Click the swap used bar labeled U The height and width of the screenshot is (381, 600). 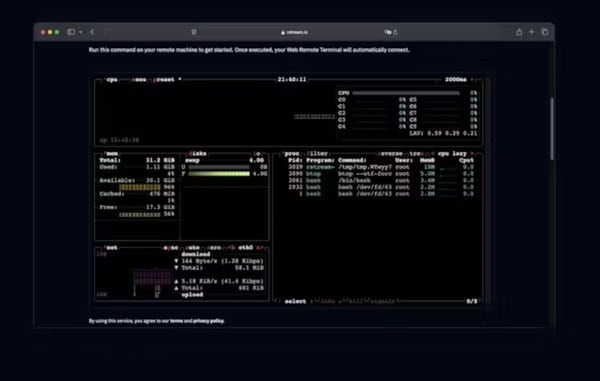[219, 167]
